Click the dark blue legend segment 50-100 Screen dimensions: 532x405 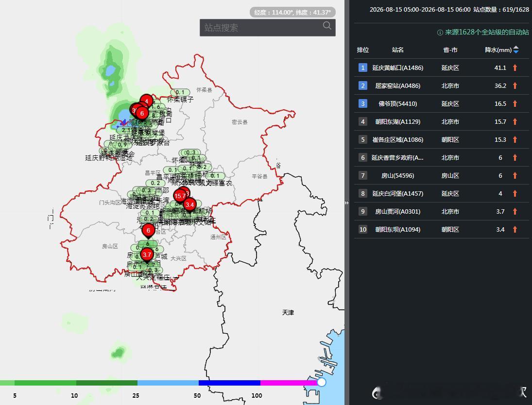coord(229,383)
